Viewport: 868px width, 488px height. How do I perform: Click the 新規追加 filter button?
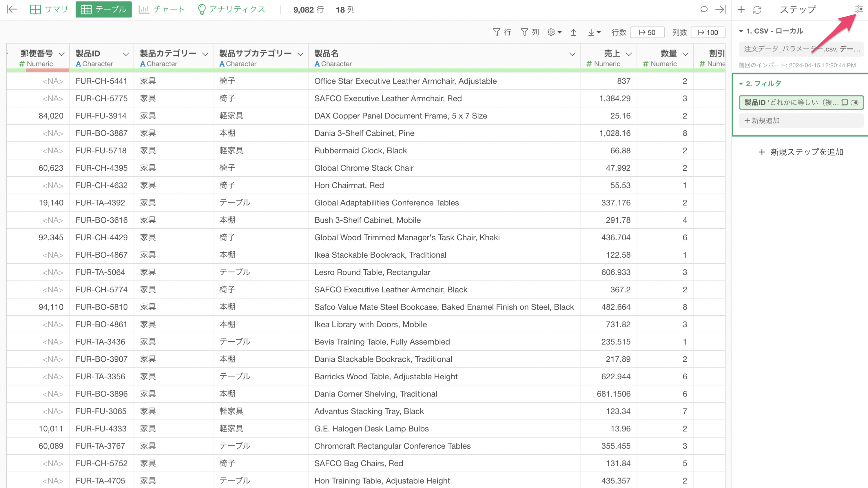tap(762, 121)
